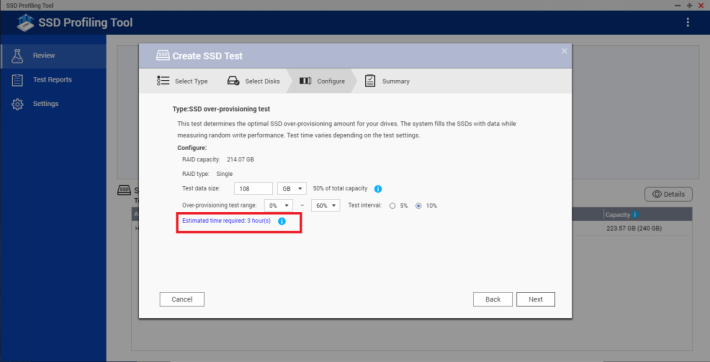Click the 'Type:SSD over-provisioning test' heading

(x=221, y=109)
